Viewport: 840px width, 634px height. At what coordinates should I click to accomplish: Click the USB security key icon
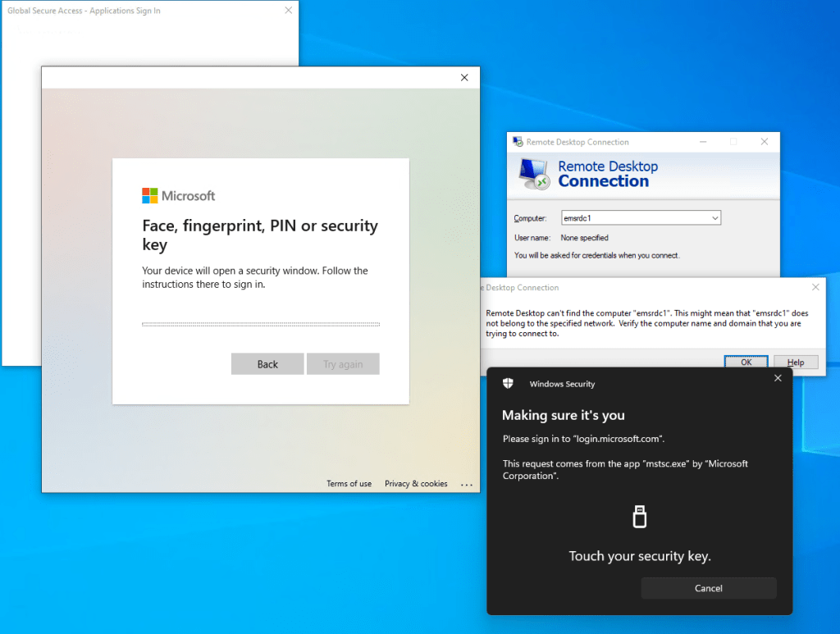point(640,516)
